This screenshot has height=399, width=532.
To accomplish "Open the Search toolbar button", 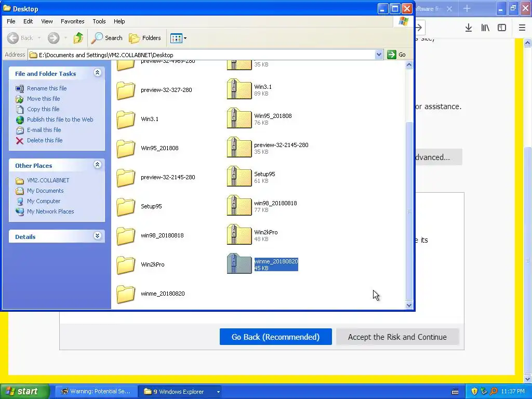I will click(107, 38).
